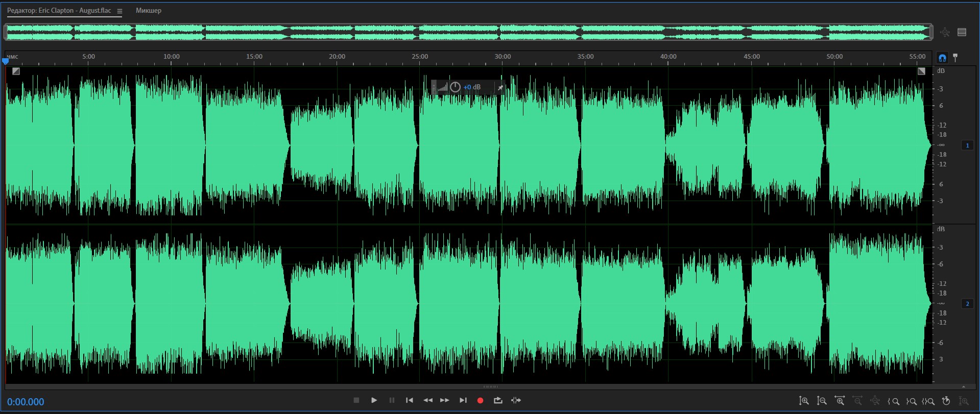Click the skip selection icon
Image resolution: width=980 pixels, height=414 pixels.
click(516, 401)
